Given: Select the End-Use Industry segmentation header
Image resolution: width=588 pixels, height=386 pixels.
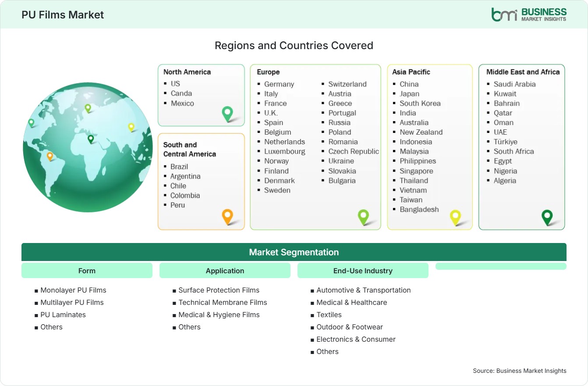Looking at the screenshot, I should pyautogui.click(x=363, y=271).
